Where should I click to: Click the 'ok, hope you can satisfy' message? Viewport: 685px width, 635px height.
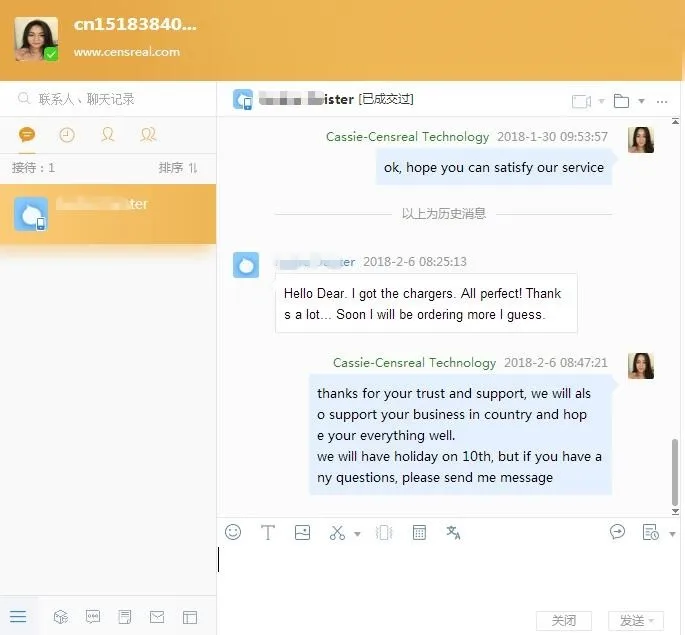tap(494, 167)
